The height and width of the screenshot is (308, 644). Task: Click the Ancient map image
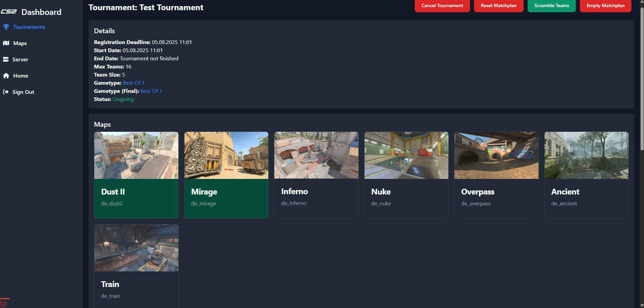586,155
